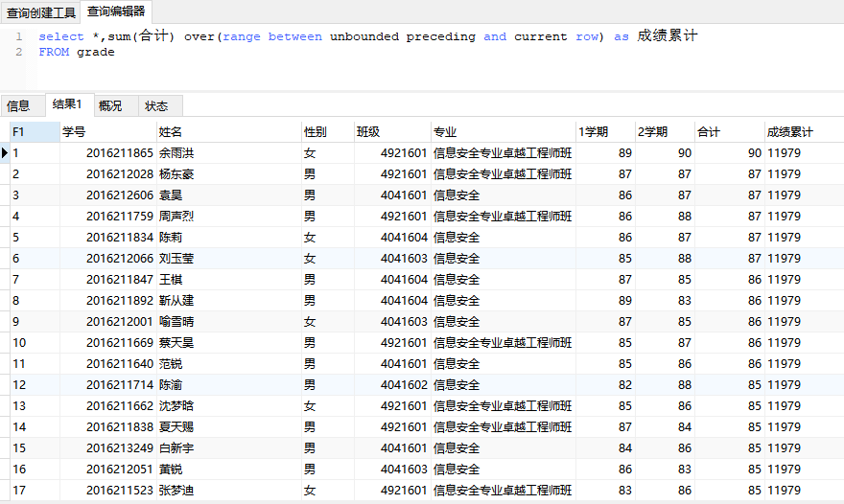
Task: Select 信息安全 major cell in 陈莉's row
Action: tap(504, 238)
